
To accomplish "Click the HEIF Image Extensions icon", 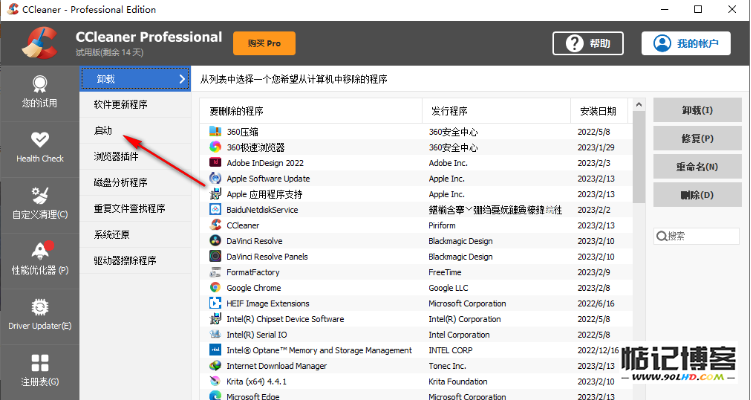I will pos(215,303).
